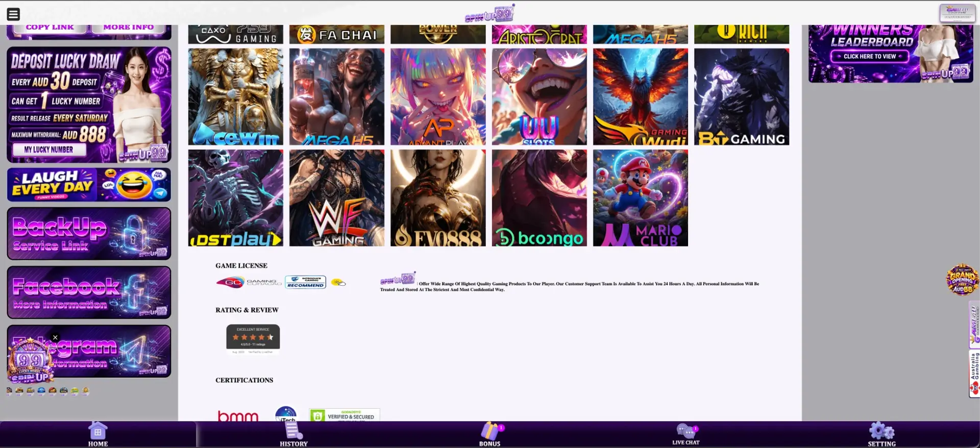Select the Mario Club provider tile
The image size is (980, 448).
(641, 198)
